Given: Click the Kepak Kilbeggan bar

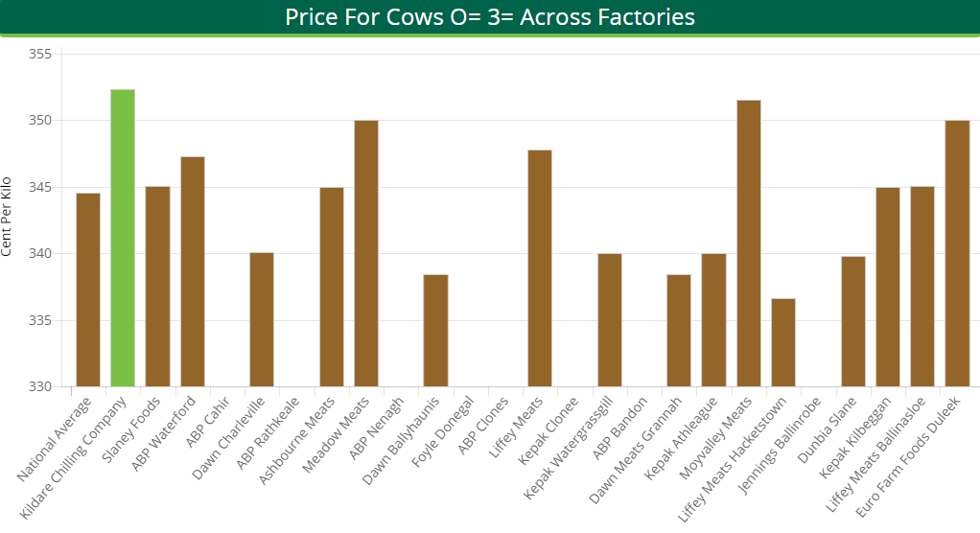Looking at the screenshot, I should coord(887,287).
